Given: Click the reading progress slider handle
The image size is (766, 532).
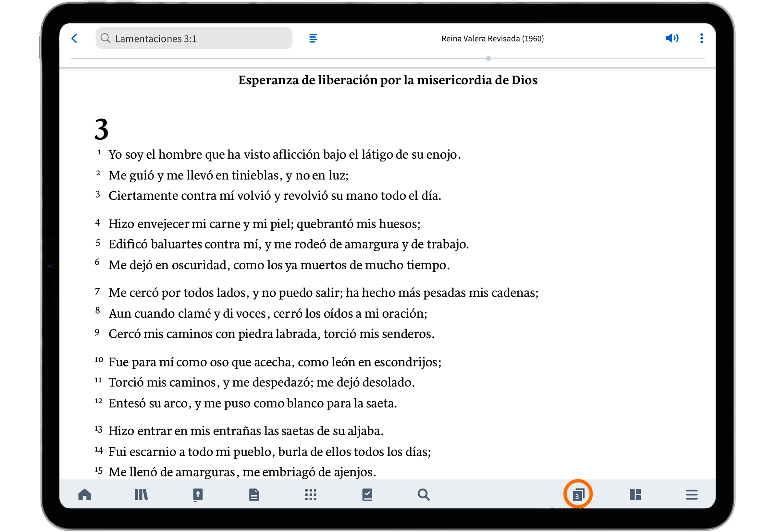Looking at the screenshot, I should (488, 59).
